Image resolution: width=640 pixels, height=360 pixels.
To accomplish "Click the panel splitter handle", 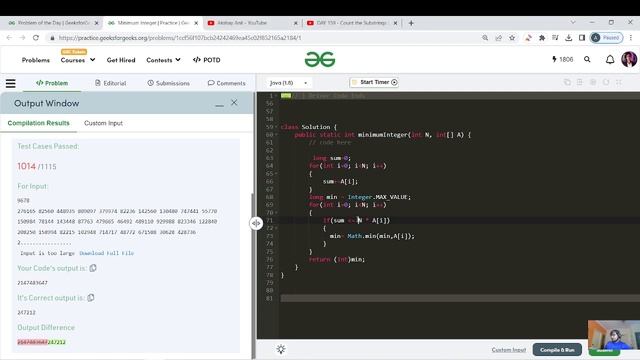I will (256, 223).
